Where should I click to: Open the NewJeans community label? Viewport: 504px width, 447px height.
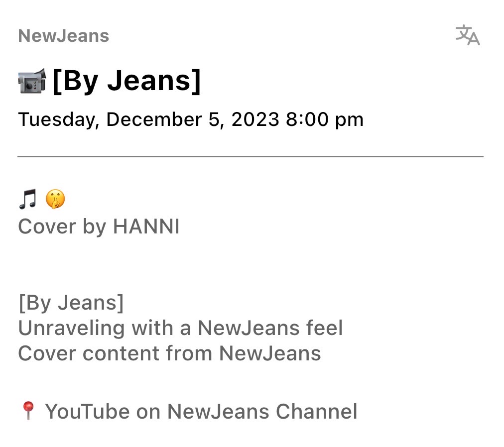point(64,36)
